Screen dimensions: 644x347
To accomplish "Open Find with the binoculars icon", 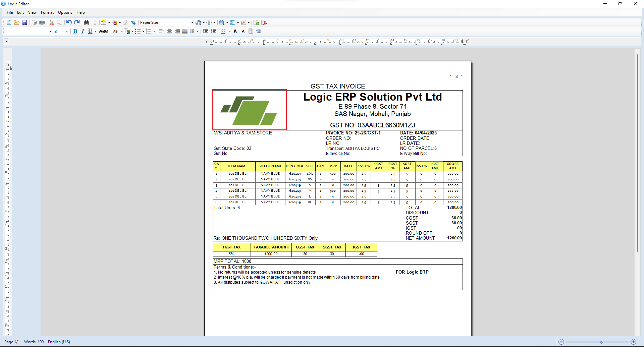I will coord(87,22).
